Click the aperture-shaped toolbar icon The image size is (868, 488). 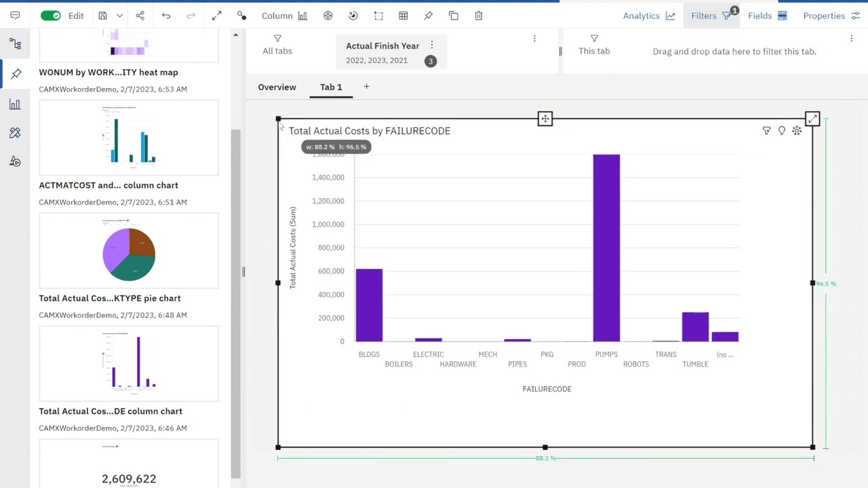point(328,16)
